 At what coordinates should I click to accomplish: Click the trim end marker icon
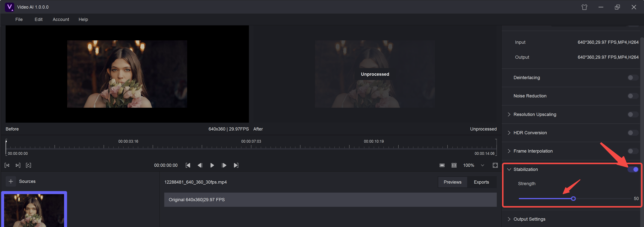(18, 165)
